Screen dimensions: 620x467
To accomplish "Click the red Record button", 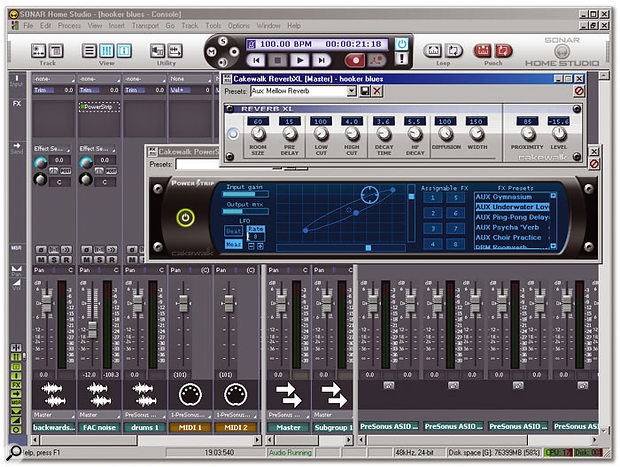I will 355,61.
